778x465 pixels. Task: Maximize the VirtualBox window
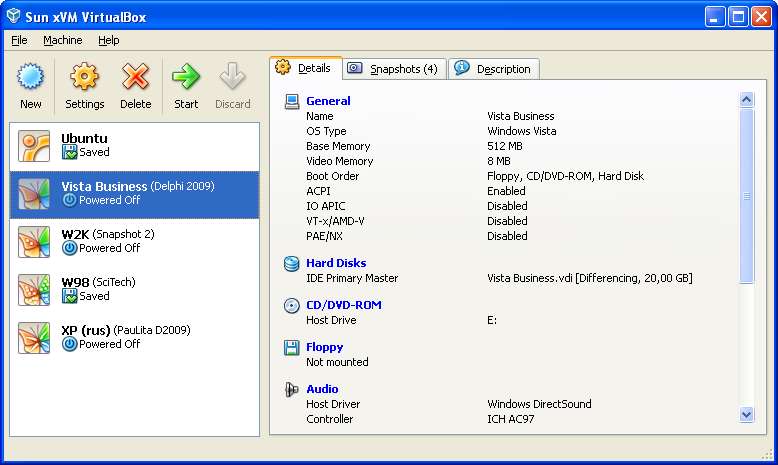(738, 17)
